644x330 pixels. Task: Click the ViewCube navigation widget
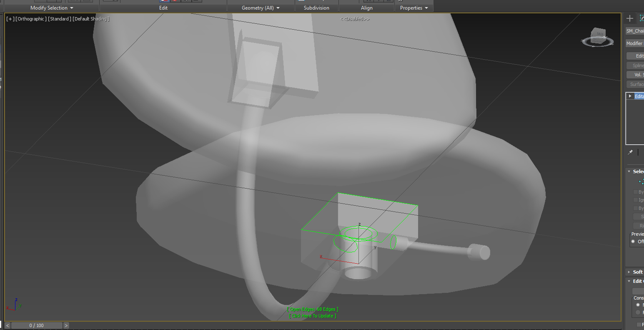(x=599, y=37)
